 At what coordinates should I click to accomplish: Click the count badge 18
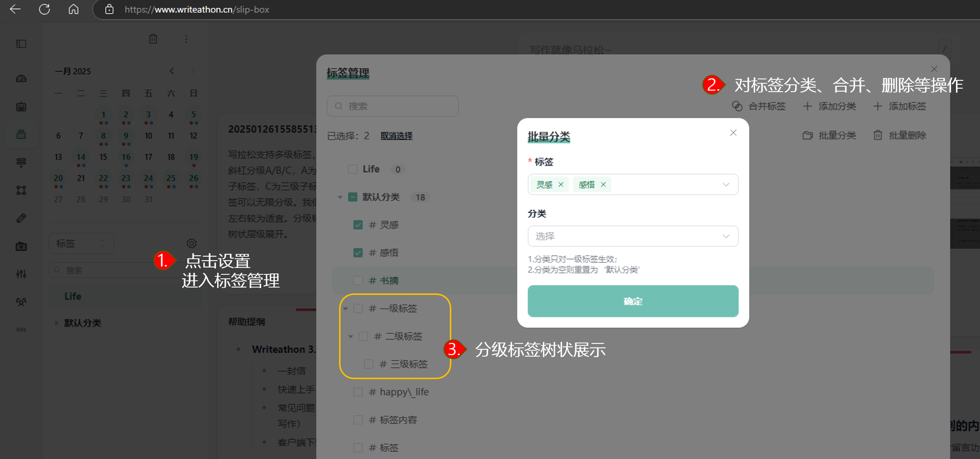point(420,197)
